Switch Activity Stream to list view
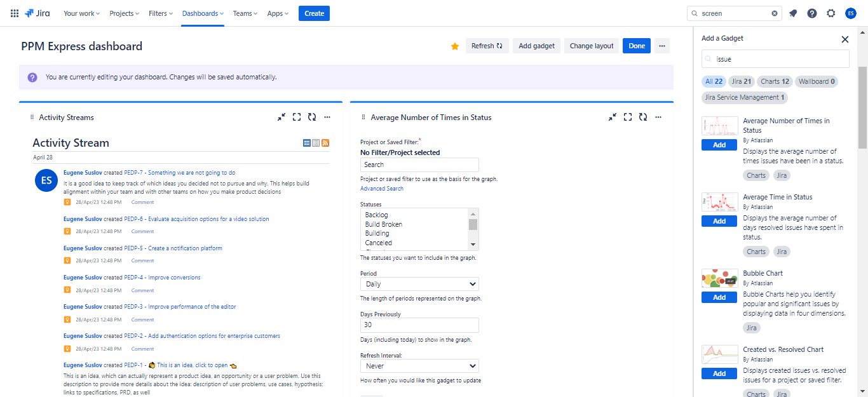The image size is (868, 397). tap(316, 144)
